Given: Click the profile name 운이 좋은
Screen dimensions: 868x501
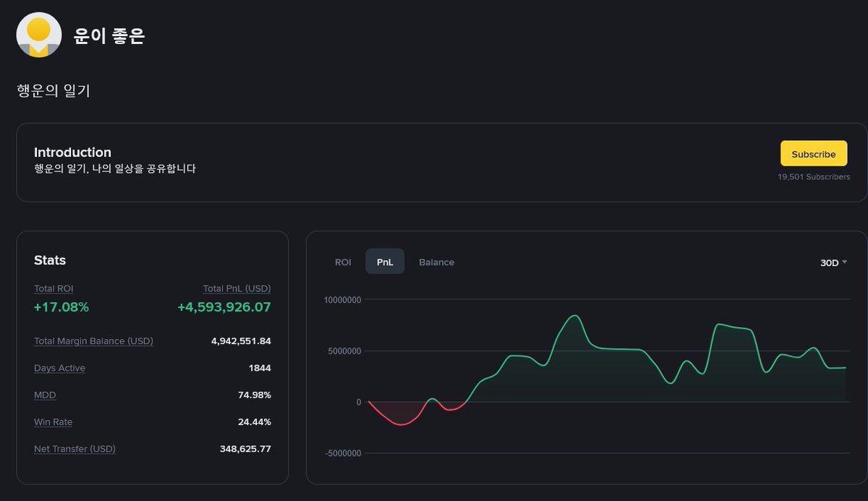Looking at the screenshot, I should 109,36.
